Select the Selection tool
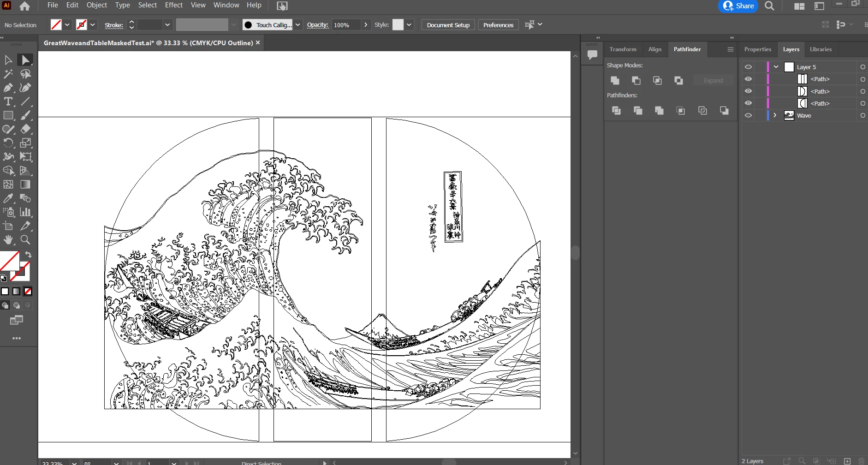Viewport: 868px width, 465px height. click(8, 60)
